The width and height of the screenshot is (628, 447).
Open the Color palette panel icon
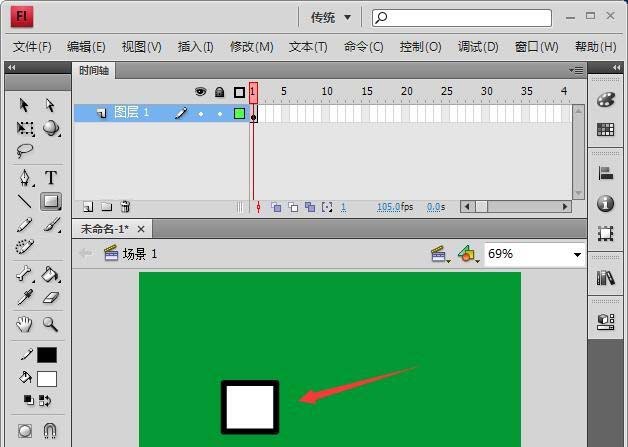coord(605,100)
